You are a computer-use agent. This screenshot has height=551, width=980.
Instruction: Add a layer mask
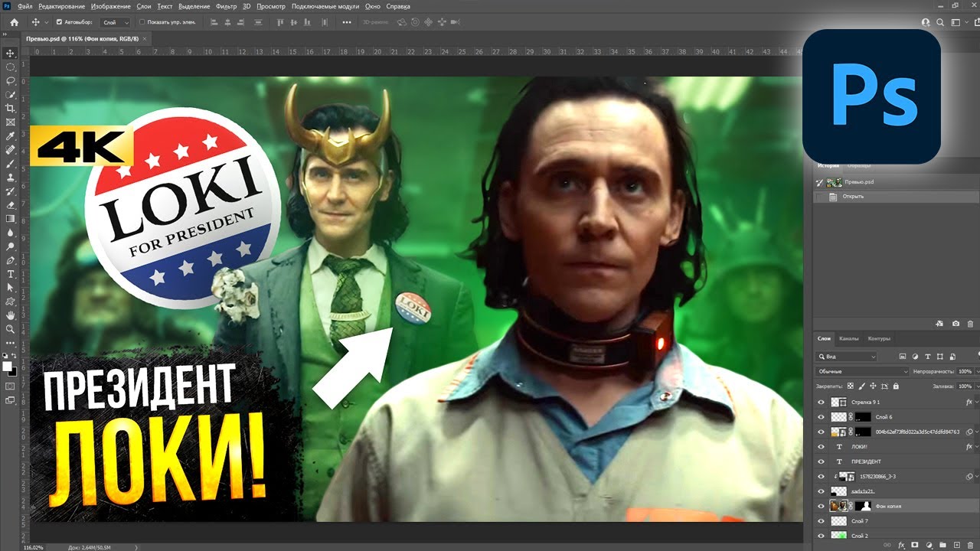(916, 545)
